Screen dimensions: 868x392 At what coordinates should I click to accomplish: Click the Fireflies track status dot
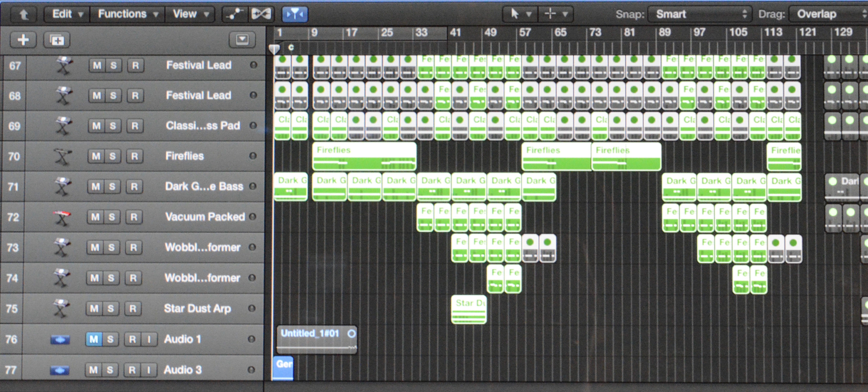(253, 156)
